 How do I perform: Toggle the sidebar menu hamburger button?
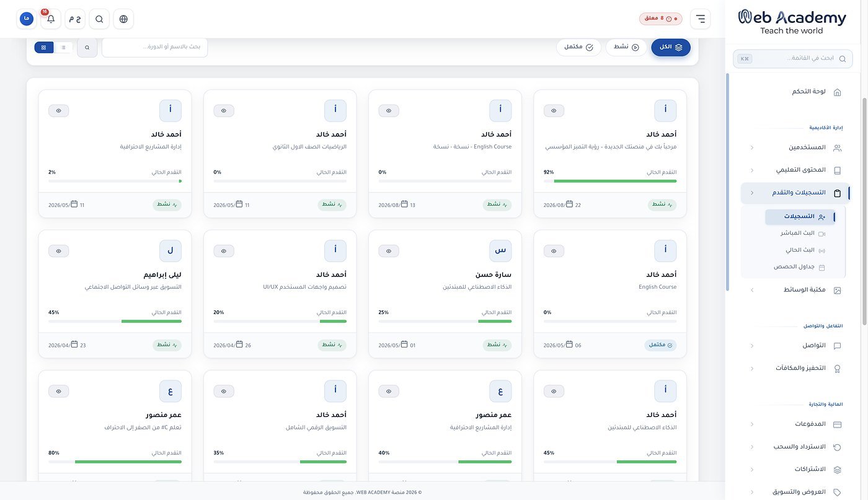[x=701, y=19]
